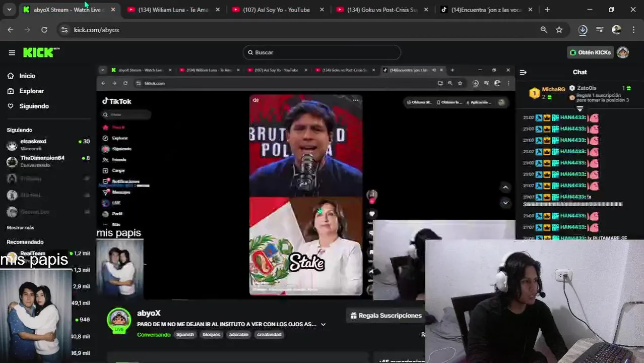Select the Spanish tag
The image size is (644, 363).
pyautogui.click(x=185, y=335)
